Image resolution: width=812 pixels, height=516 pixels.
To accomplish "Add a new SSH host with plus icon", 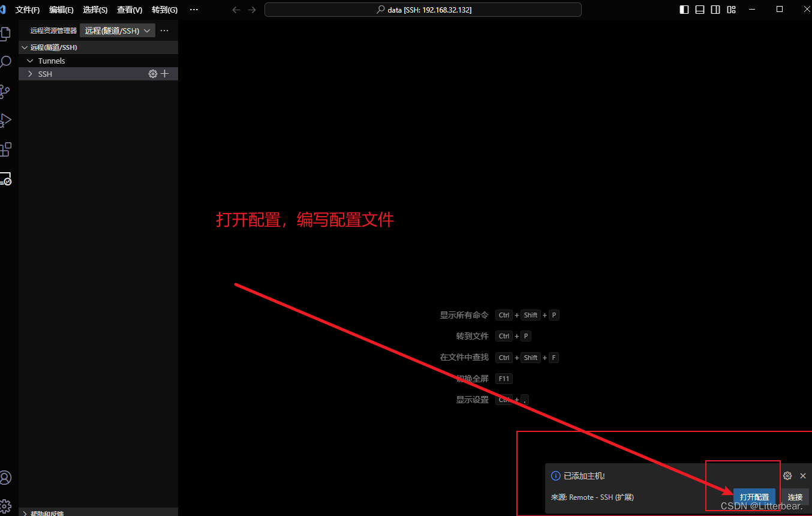I will coord(164,73).
